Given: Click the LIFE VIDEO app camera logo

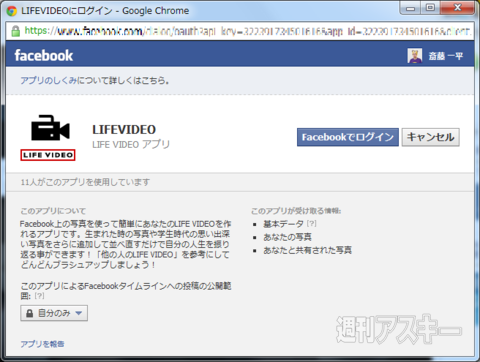Looking at the screenshot, I should [x=48, y=138].
